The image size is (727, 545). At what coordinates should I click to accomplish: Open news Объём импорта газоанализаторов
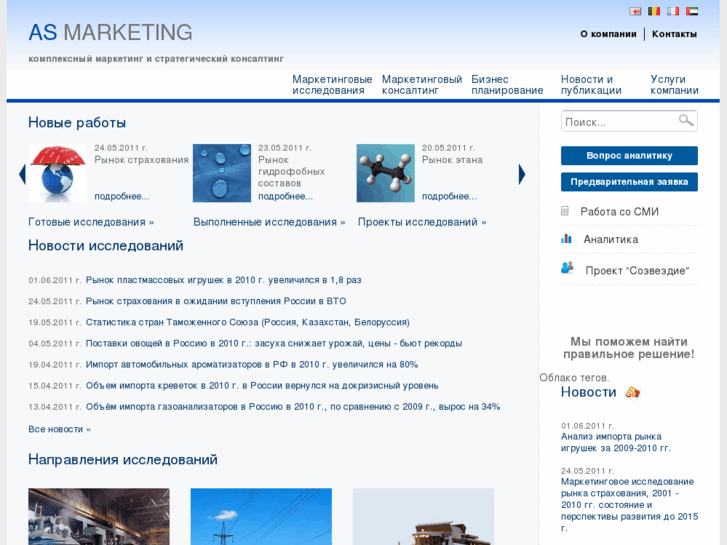click(293, 407)
